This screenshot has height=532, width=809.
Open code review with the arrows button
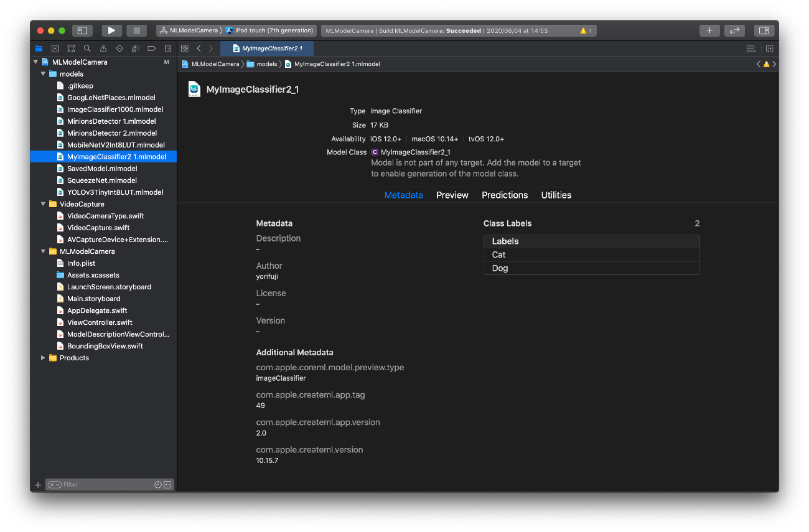(x=734, y=30)
